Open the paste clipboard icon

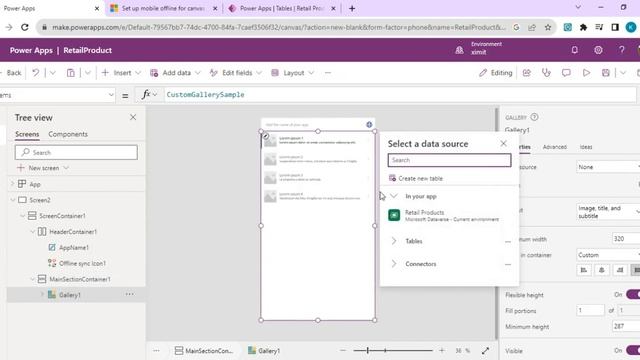[71, 73]
